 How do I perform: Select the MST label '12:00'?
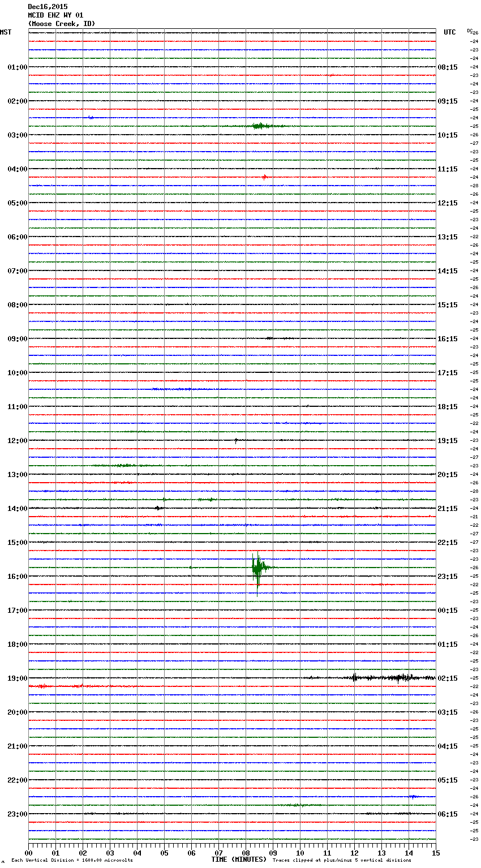(17, 441)
